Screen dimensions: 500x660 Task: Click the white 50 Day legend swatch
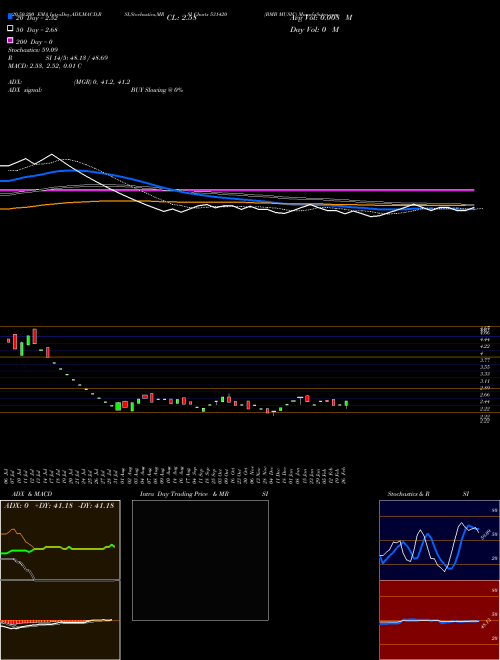[x=11, y=29]
